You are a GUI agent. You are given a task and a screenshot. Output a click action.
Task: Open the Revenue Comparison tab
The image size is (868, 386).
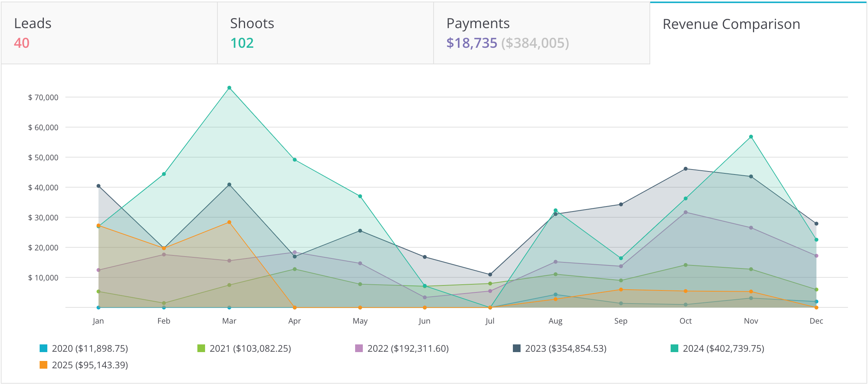pos(758,33)
